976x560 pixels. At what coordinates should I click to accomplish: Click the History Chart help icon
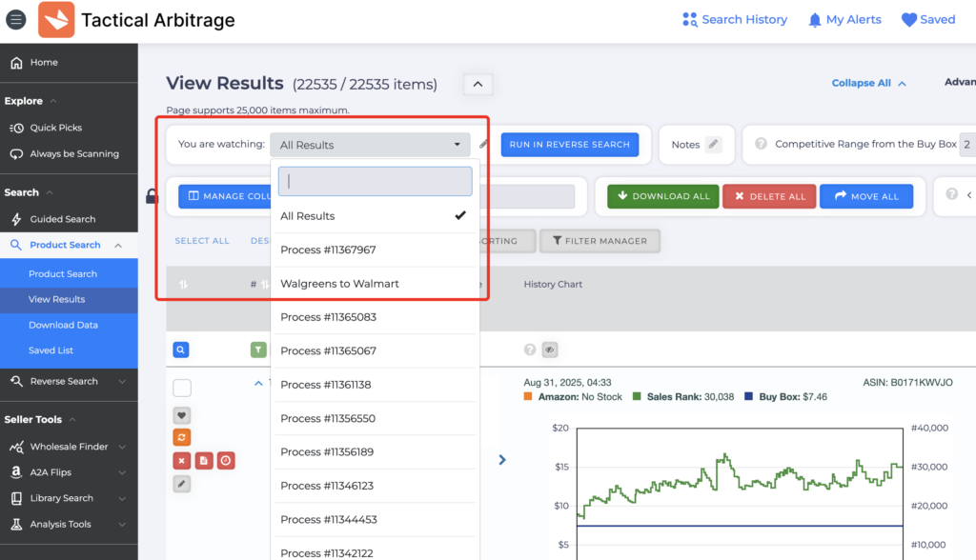(530, 350)
